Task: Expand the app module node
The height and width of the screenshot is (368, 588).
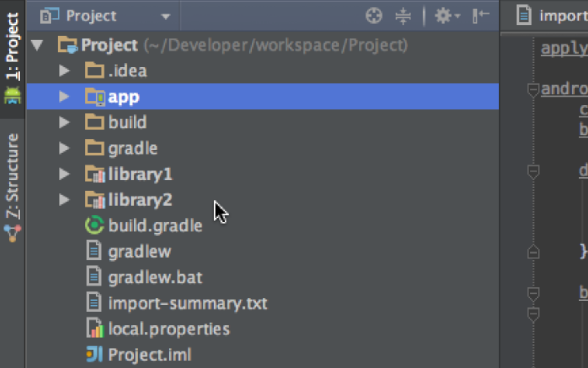Action: (x=64, y=97)
